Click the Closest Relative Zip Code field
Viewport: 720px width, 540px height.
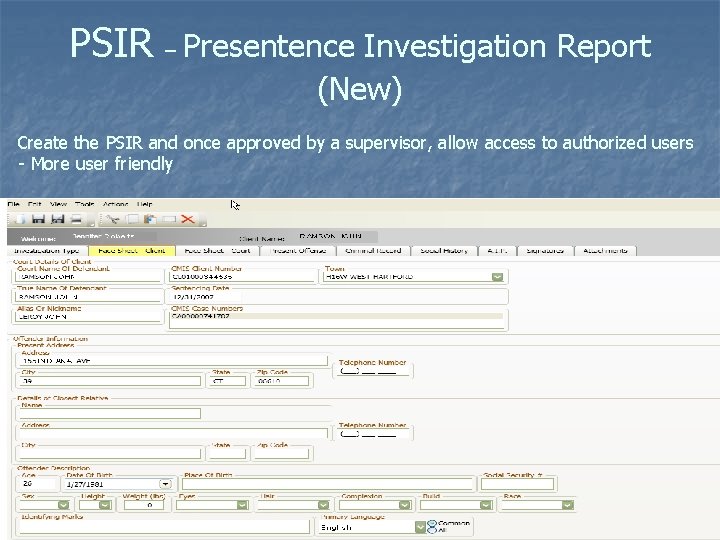281,454
